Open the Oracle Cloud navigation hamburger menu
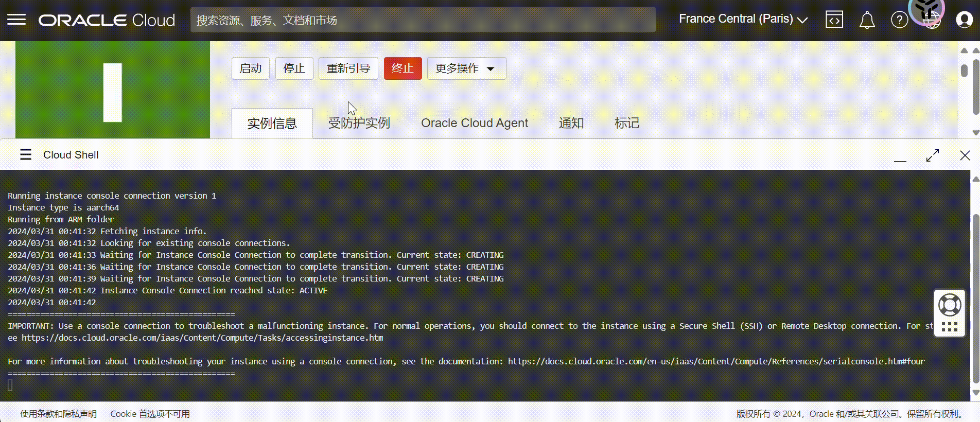Screen dimensions: 980x422 pyautogui.click(x=16, y=20)
